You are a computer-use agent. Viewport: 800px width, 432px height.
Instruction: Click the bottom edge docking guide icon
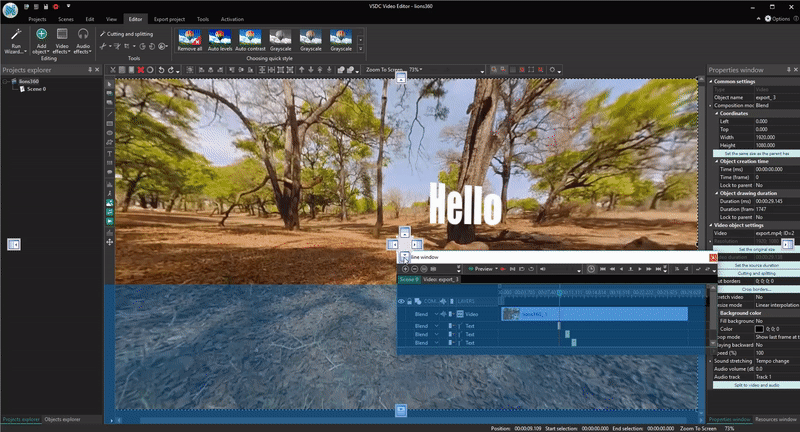[x=401, y=410]
